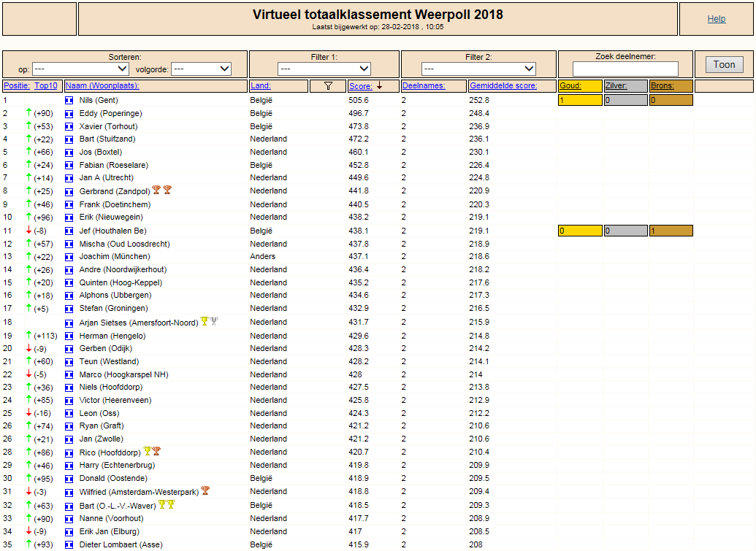
Task: Click the blue icon beside Dieter Lombaert (Asse)
Action: [69, 544]
